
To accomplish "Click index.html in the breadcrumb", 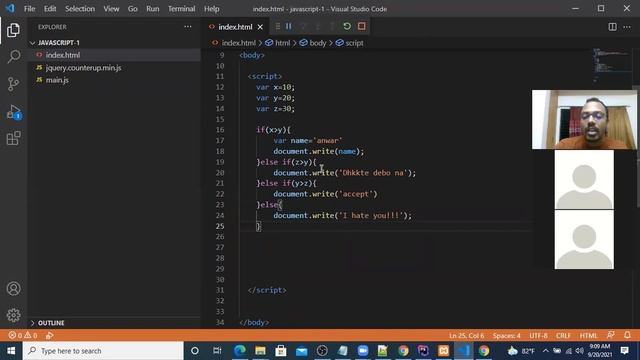I will [x=238, y=43].
